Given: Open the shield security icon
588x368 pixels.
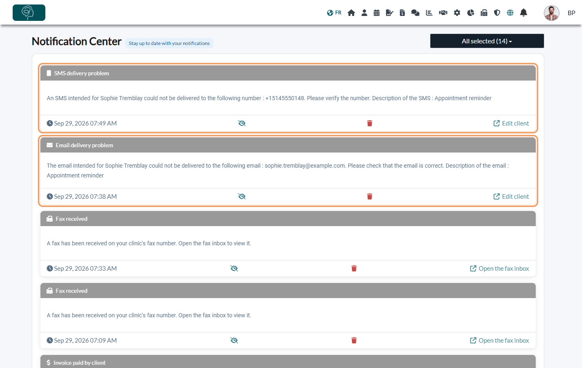Looking at the screenshot, I should 497,13.
